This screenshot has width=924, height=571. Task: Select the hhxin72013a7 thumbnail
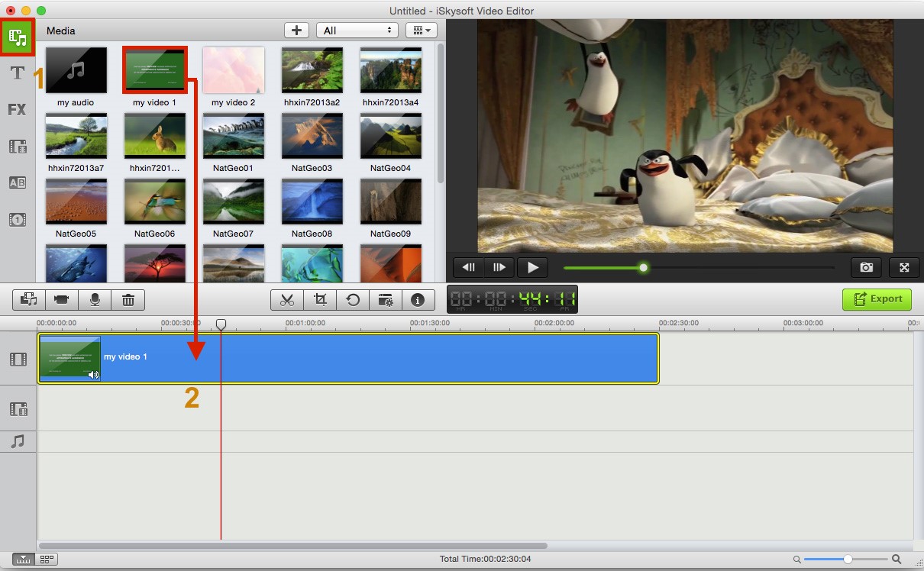76,137
